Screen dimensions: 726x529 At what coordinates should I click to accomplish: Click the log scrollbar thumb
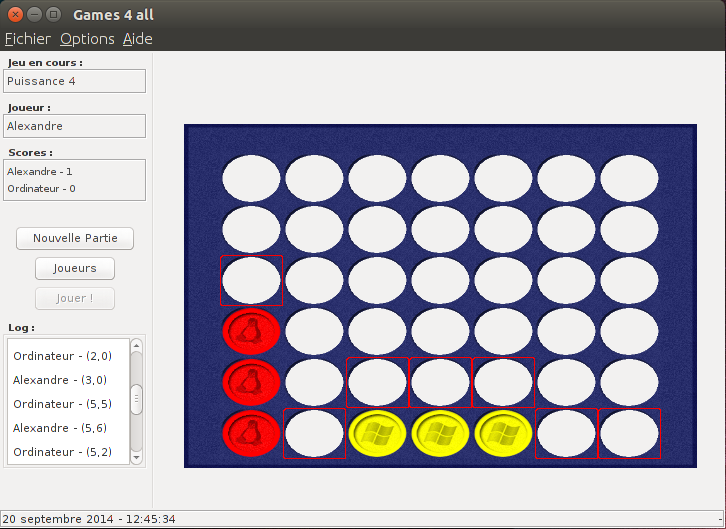point(136,399)
